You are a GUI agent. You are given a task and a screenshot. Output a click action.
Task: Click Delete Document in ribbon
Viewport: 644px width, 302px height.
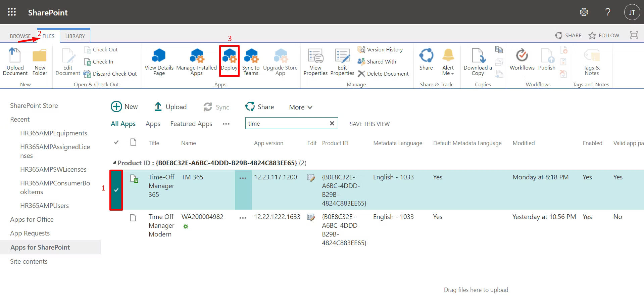pos(384,74)
